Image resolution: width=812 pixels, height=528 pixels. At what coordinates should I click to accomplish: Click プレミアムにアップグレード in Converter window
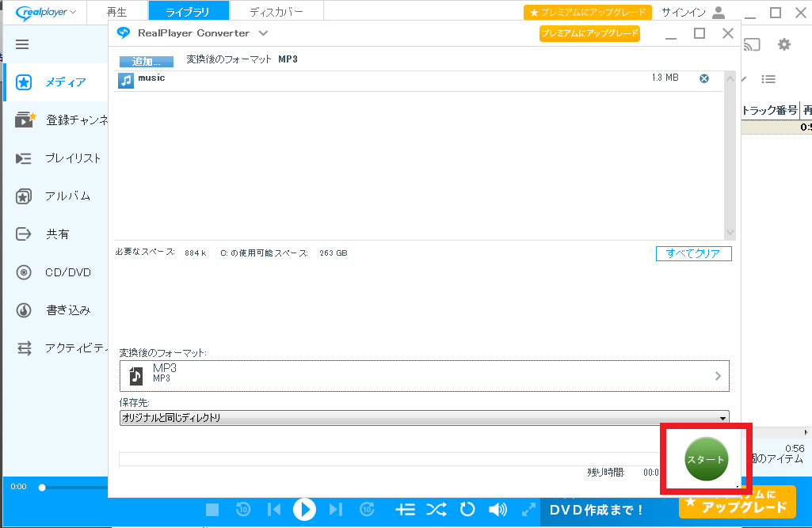click(589, 33)
